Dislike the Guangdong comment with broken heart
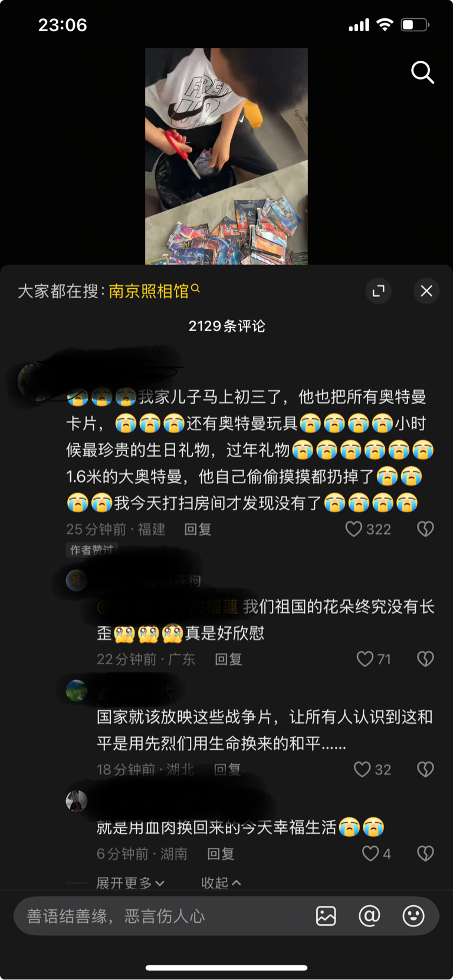 [x=425, y=659]
